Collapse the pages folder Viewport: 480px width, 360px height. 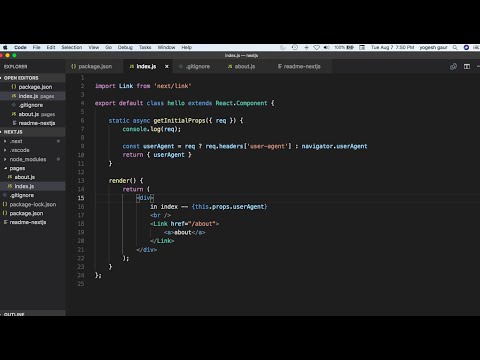(5, 168)
